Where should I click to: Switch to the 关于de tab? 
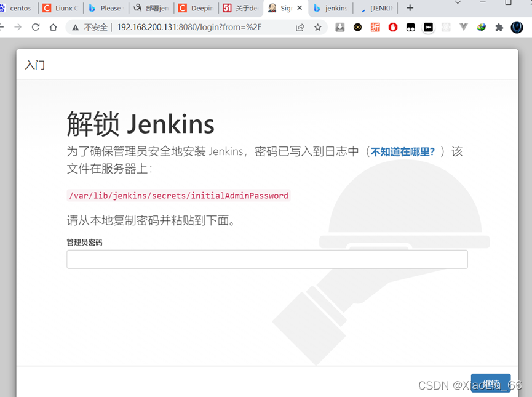[242, 8]
